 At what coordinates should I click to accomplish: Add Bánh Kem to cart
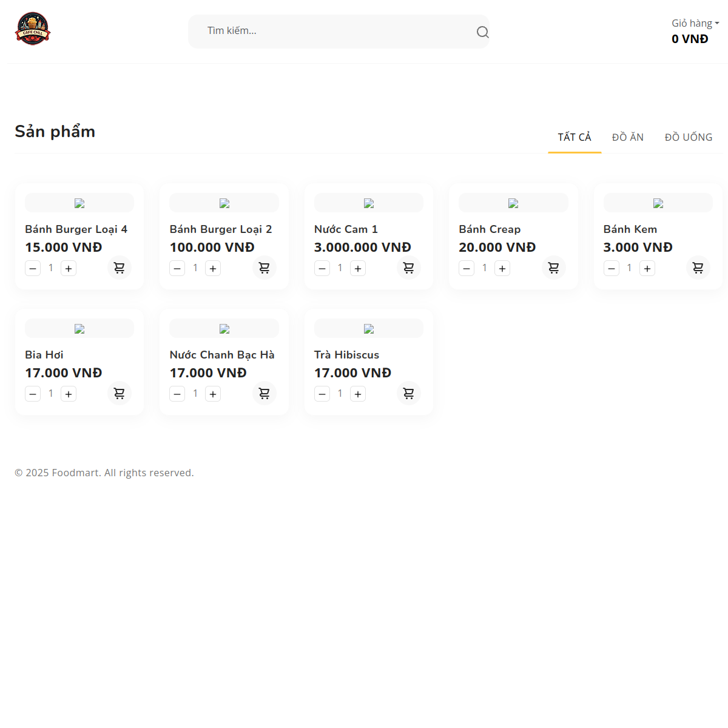coord(698,268)
